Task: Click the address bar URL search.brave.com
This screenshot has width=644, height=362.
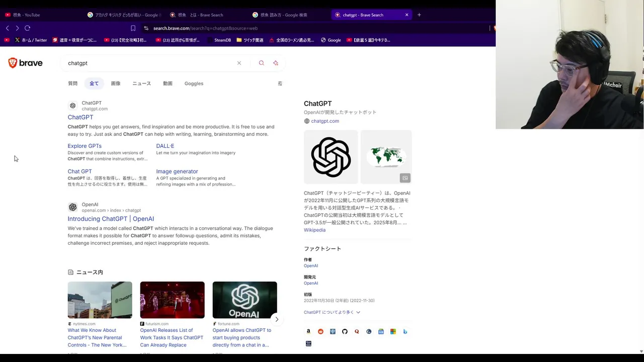Action: click(x=205, y=28)
